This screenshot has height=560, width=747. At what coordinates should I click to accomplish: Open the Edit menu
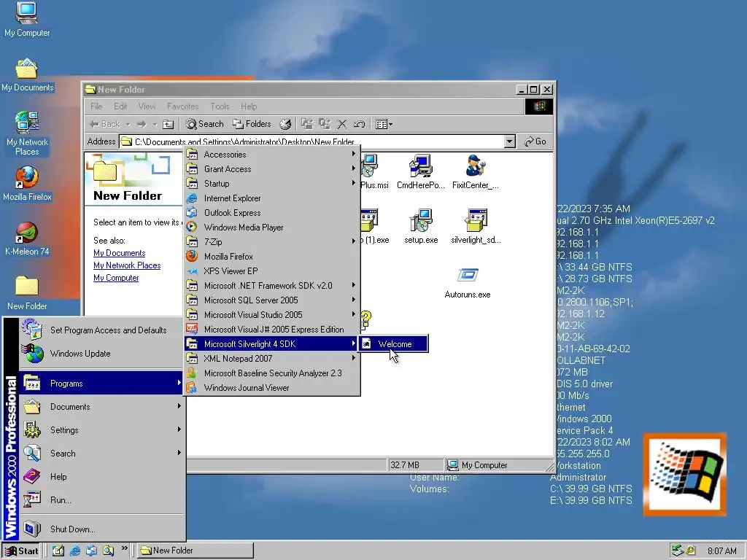120,106
